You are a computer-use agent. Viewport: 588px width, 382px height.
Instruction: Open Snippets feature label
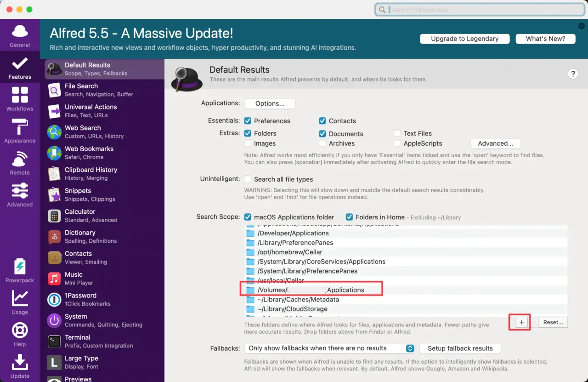78,191
